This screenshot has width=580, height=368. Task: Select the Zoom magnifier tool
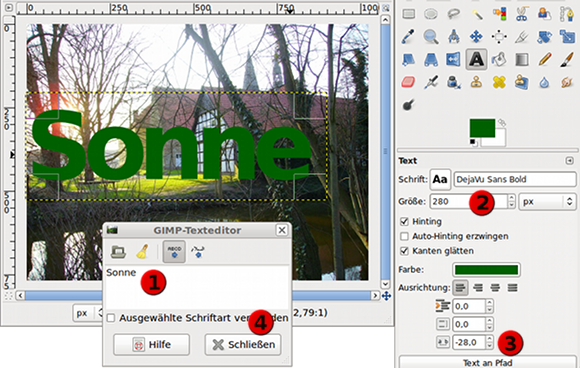tap(431, 37)
